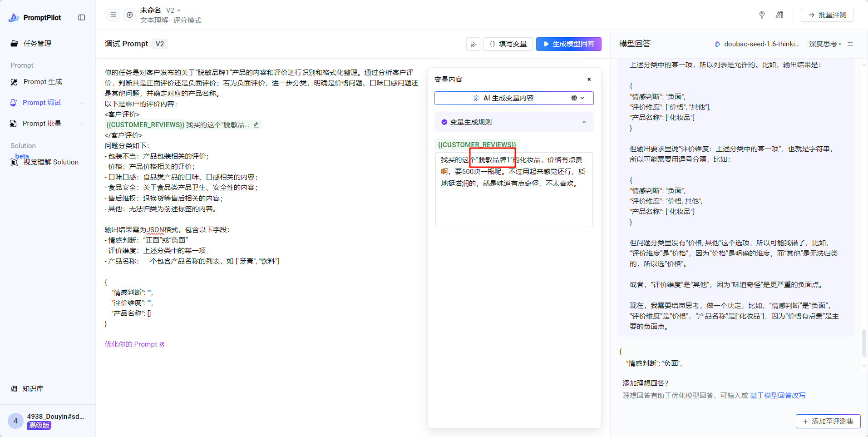The width and height of the screenshot is (868, 437).
Task: Select the doubao-seed-1.6-thinking model selector
Action: pyautogui.click(x=757, y=44)
